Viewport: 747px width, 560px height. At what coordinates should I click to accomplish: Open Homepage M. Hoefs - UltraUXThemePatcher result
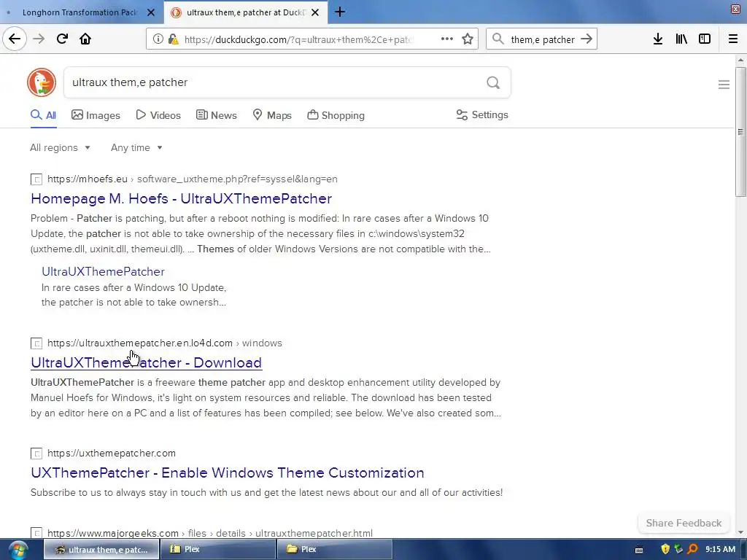pos(181,198)
